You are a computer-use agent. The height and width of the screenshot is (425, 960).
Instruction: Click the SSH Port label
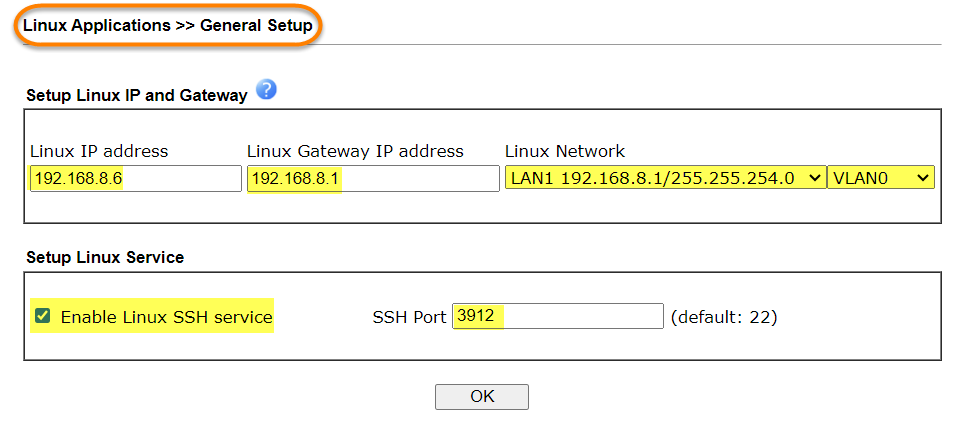[x=410, y=317]
